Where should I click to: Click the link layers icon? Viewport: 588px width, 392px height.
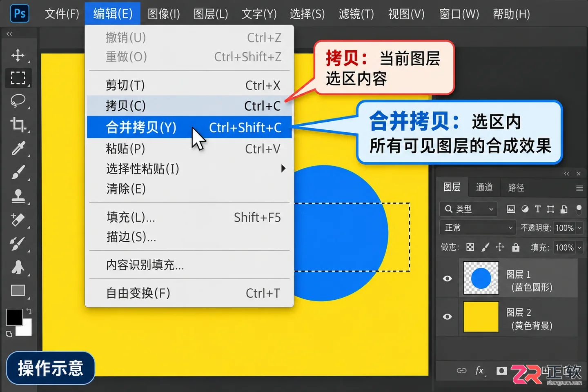point(461,370)
